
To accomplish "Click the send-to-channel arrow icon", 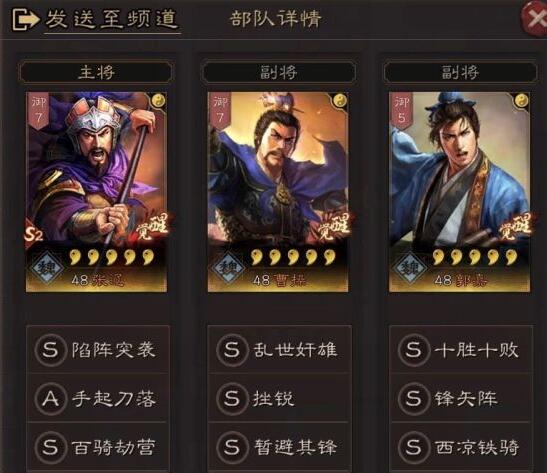I will 25,19.
